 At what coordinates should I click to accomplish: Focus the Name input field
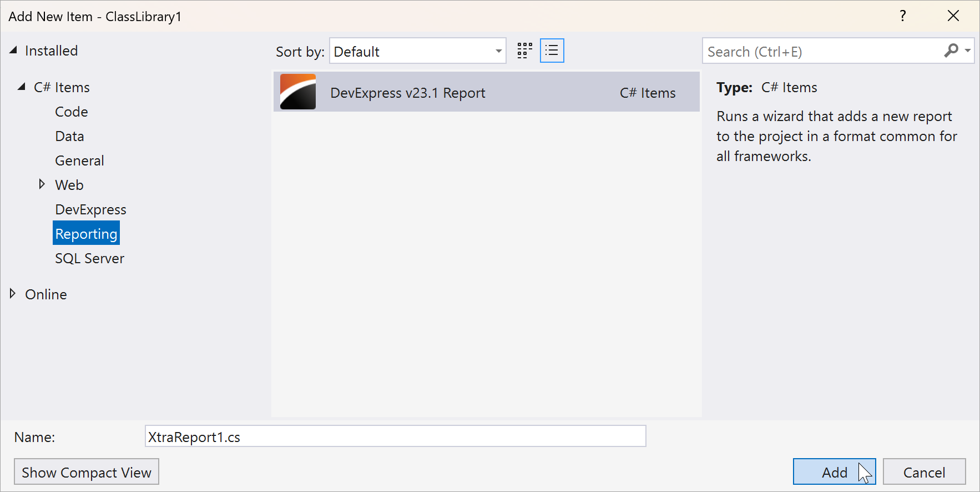point(396,436)
